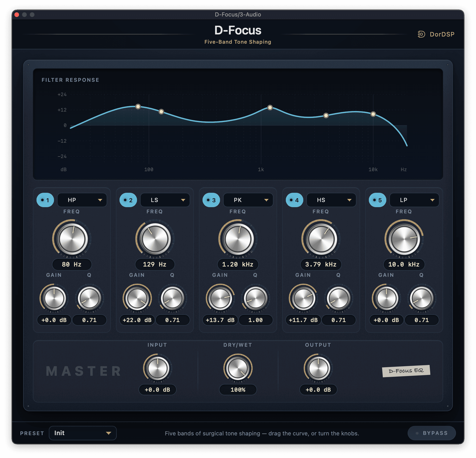The width and height of the screenshot is (476, 458).
Task: Click band 4 Q value 0.71
Action: click(x=339, y=320)
